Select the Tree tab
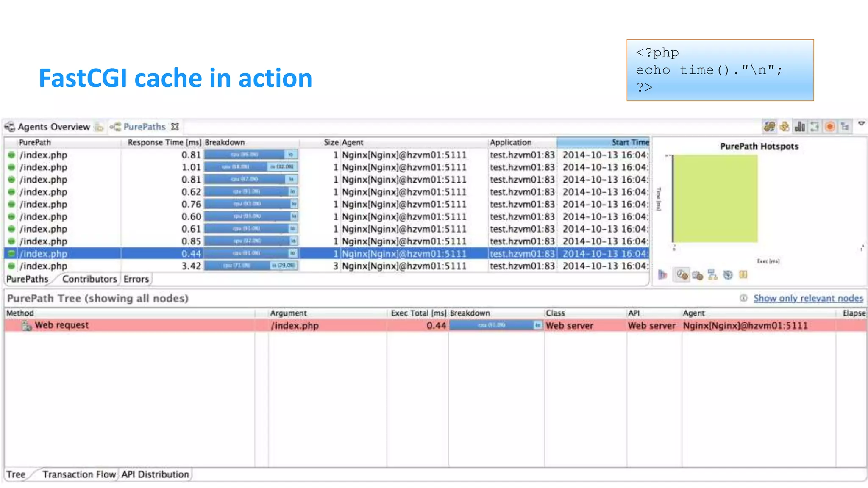 16,474
